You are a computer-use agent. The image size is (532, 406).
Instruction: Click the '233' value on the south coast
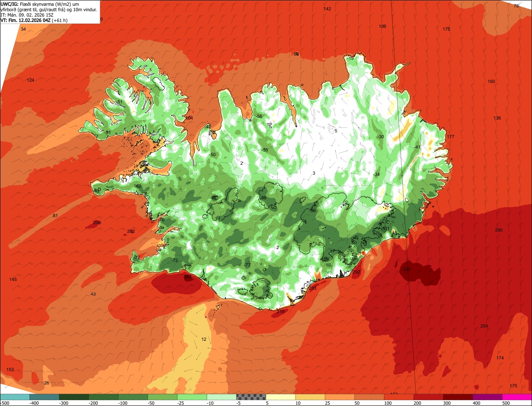pyautogui.click(x=313, y=288)
